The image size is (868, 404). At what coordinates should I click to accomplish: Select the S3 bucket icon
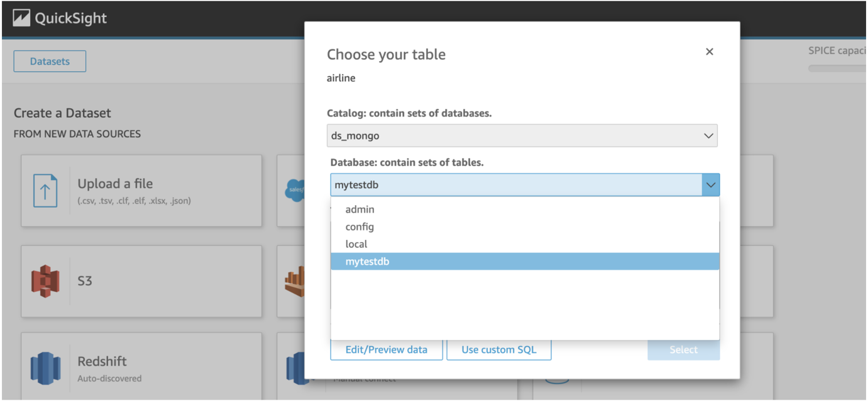point(45,281)
